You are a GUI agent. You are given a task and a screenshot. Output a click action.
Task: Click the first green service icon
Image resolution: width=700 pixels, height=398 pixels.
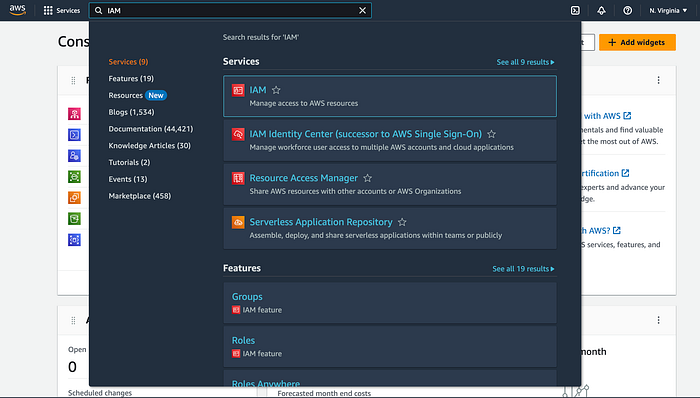pos(74,177)
